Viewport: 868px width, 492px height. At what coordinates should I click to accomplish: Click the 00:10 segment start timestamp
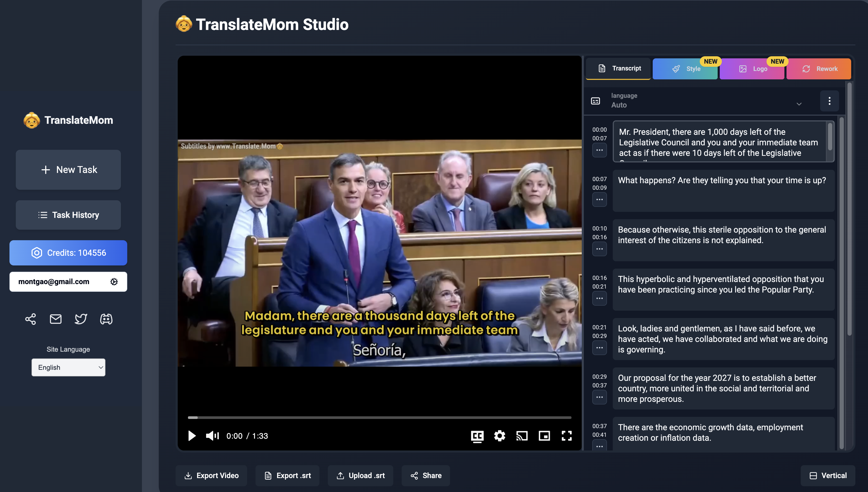click(x=599, y=229)
